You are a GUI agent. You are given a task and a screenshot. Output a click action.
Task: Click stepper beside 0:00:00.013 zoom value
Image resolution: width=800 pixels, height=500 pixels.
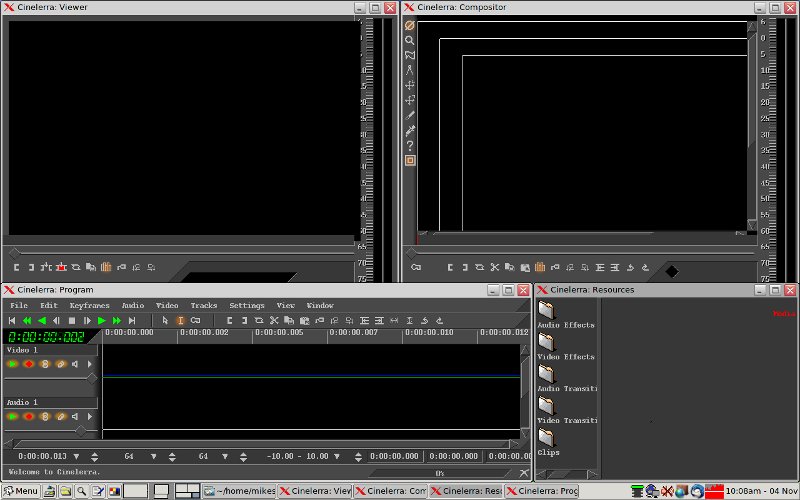(x=94, y=457)
